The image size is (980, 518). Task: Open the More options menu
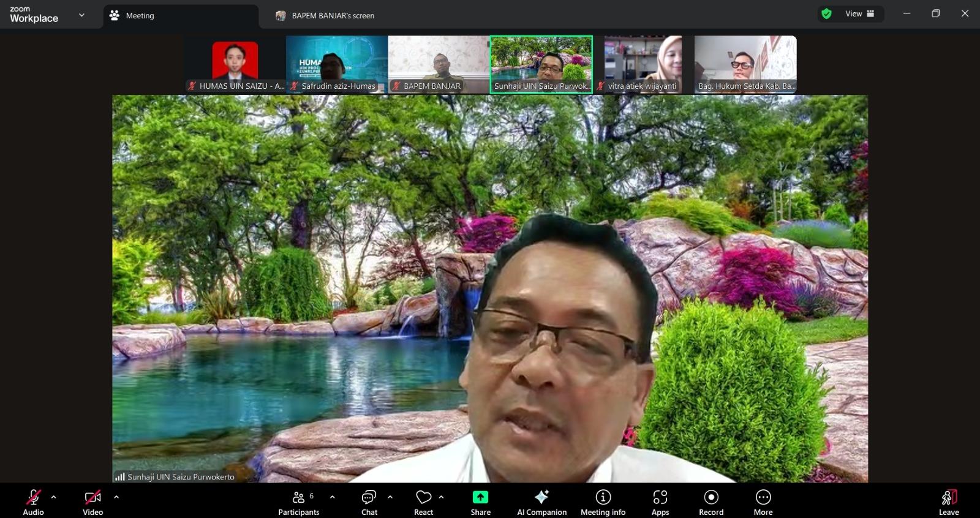click(763, 501)
